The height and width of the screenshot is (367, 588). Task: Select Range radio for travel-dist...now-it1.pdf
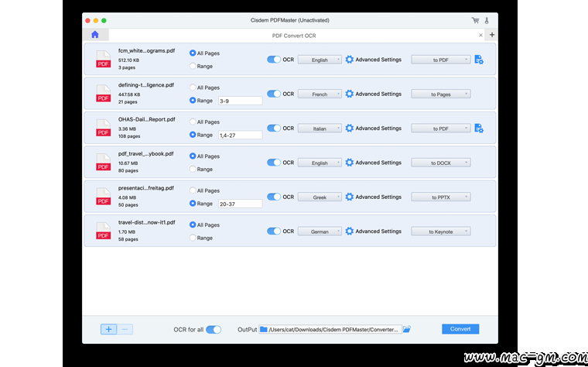[x=193, y=238]
